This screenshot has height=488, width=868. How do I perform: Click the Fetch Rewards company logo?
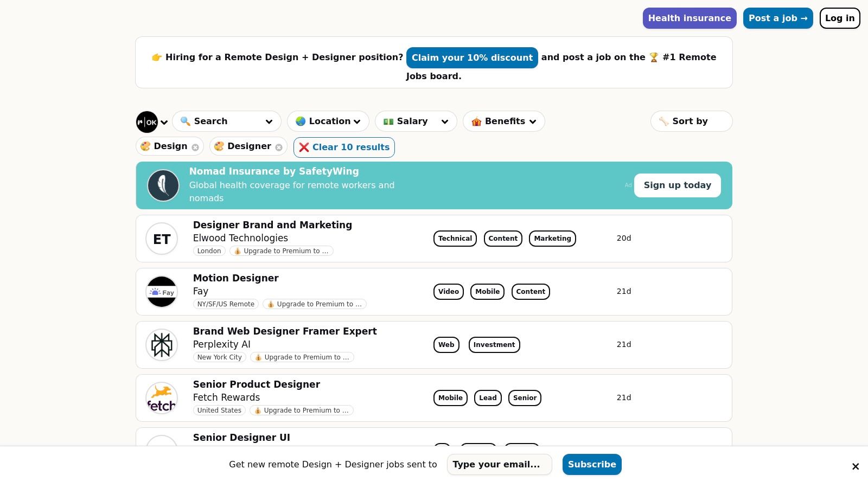(x=162, y=397)
